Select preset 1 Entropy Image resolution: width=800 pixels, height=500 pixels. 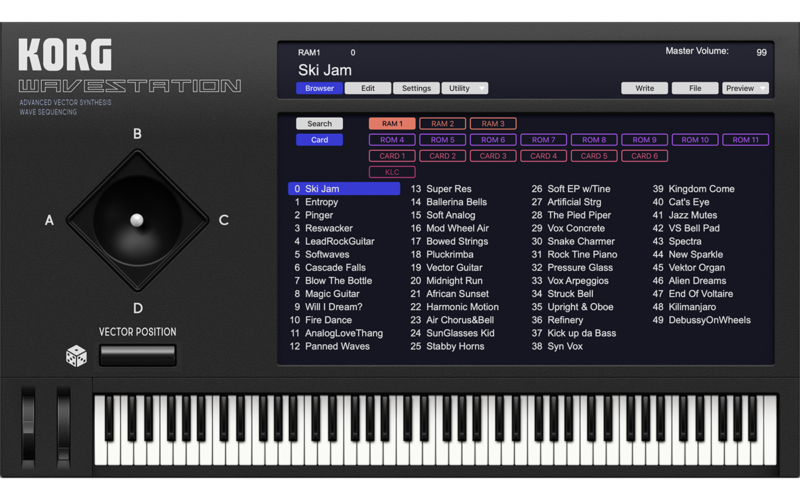(316, 202)
